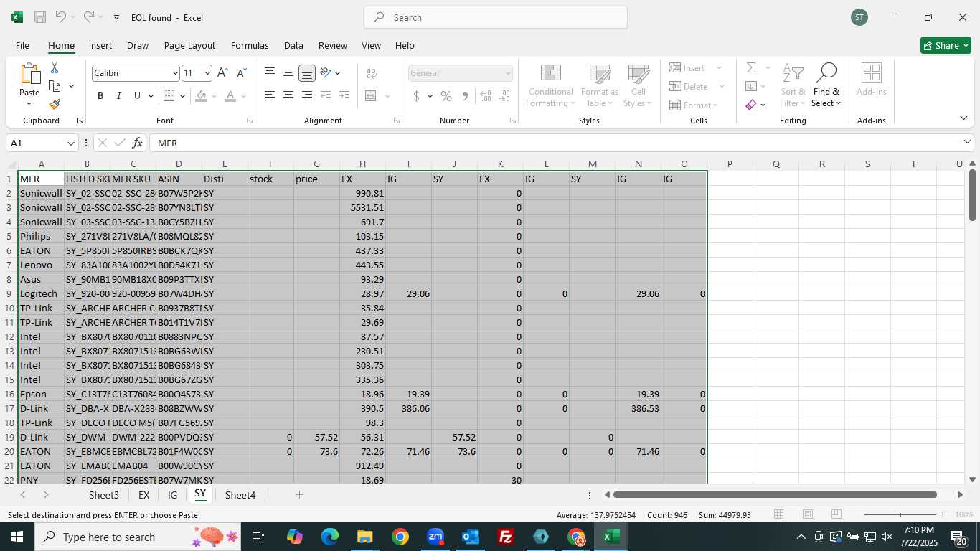The image size is (980, 551).
Task: Click the Borders icon
Action: pos(169,95)
